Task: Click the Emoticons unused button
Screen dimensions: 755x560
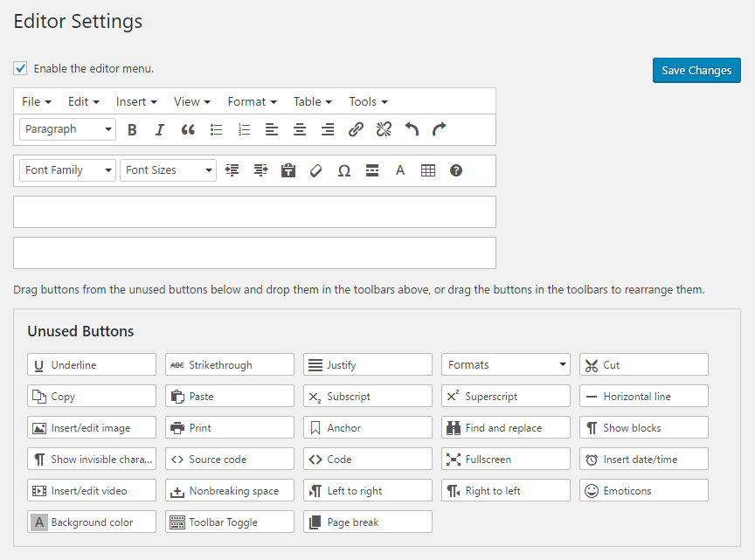Action: click(x=644, y=491)
